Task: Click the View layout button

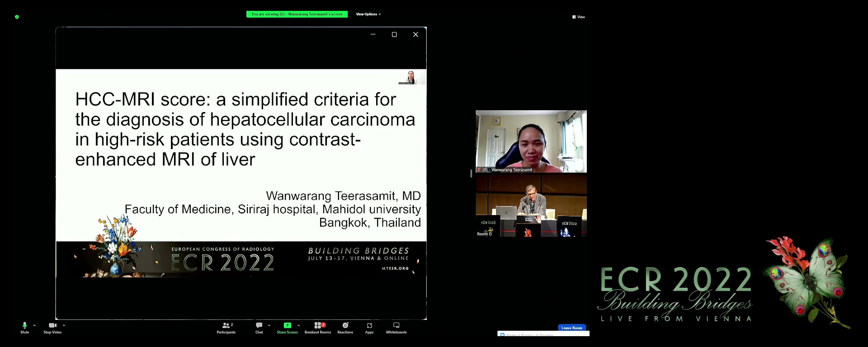Action: [x=579, y=17]
